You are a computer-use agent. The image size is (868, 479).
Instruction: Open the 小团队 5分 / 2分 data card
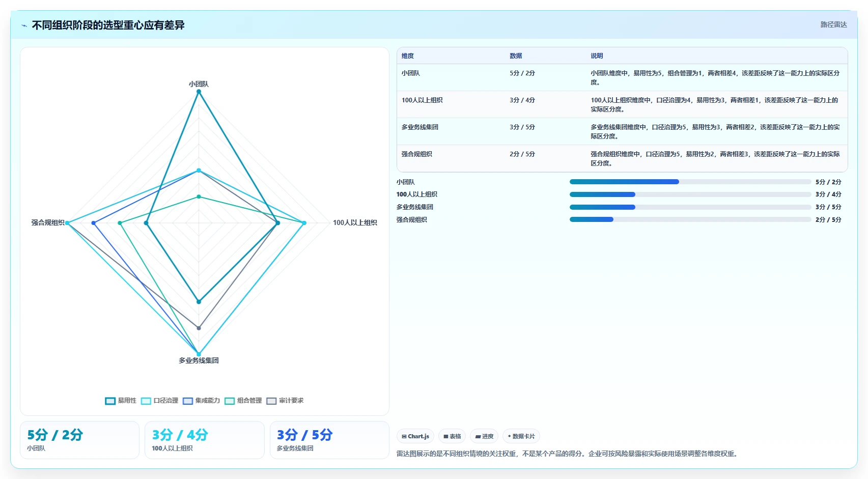tap(79, 440)
